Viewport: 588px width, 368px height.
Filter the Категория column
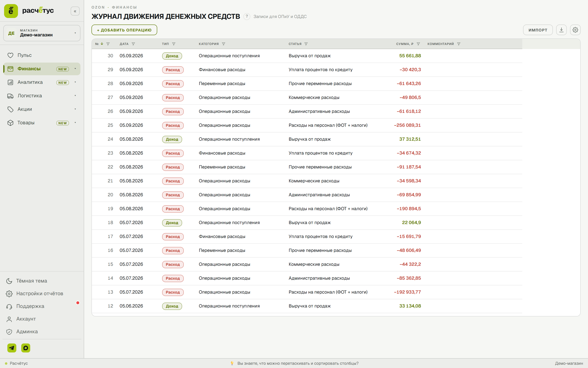224,44
